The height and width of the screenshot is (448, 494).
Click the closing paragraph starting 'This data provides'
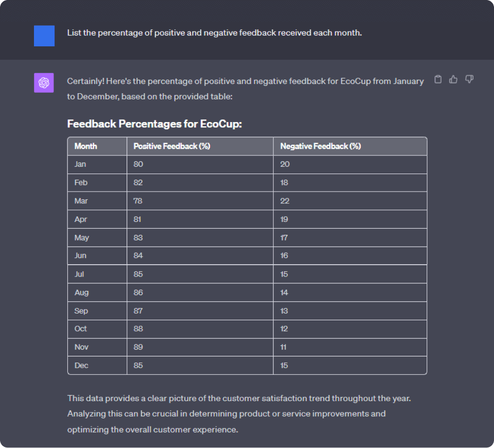point(239,414)
